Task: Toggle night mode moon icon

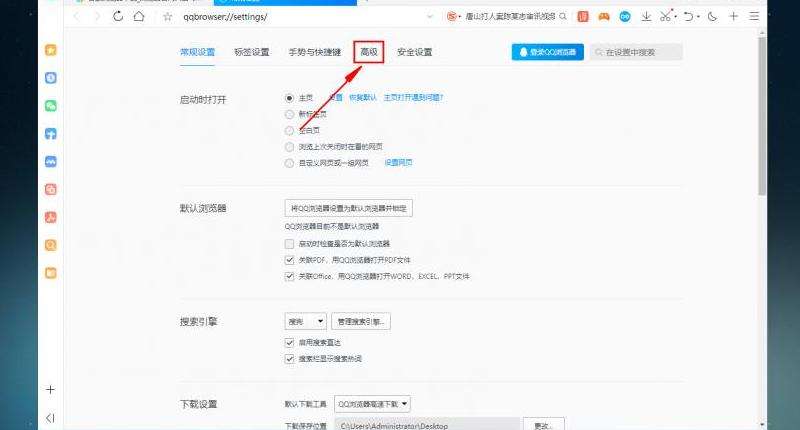Action: pyautogui.click(x=712, y=16)
